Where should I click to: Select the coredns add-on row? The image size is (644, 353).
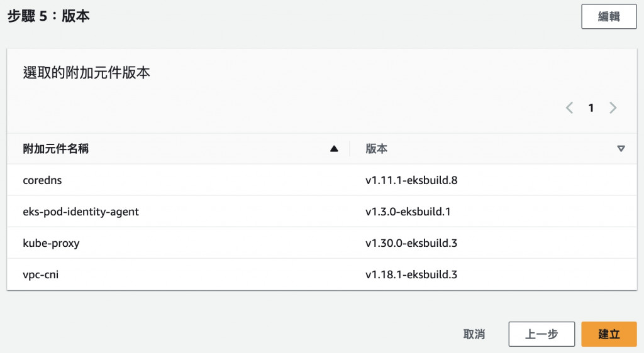click(x=42, y=180)
